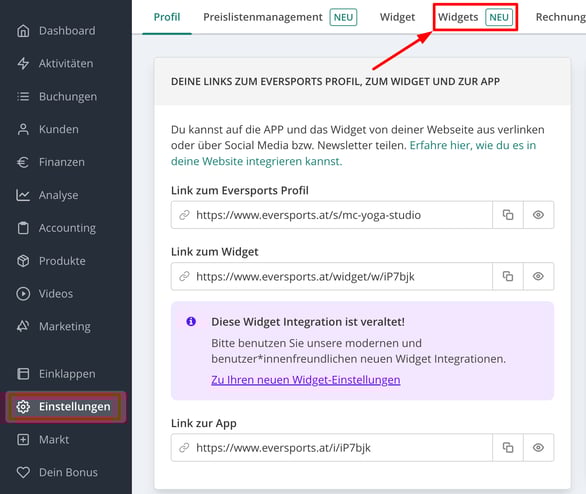Viewport: 586px width, 494px height.
Task: Copy the Eversports Profil link
Action: pyautogui.click(x=508, y=215)
